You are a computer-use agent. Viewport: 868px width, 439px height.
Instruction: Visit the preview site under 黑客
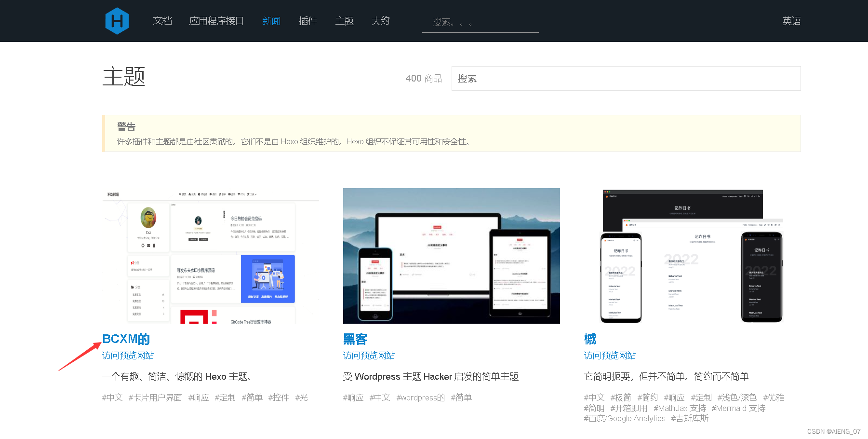point(369,356)
